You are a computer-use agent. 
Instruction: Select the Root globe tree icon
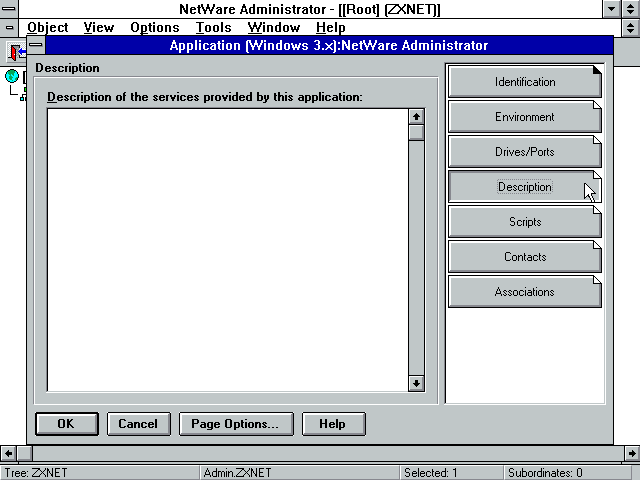click(12, 76)
